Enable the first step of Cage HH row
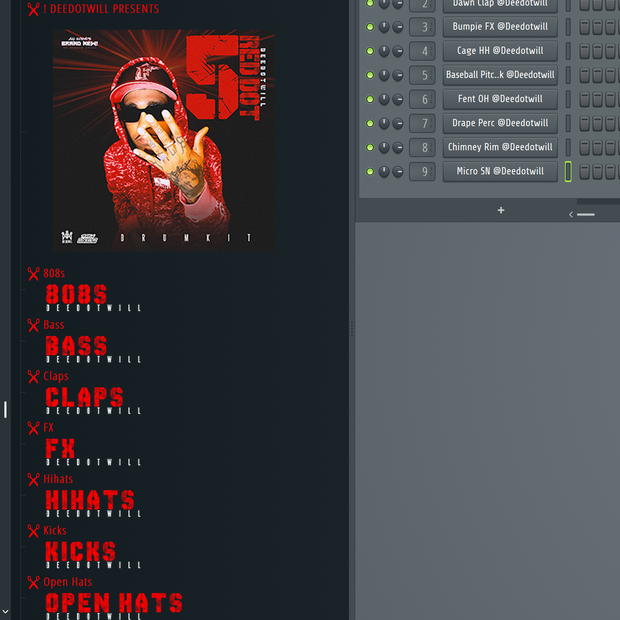 pos(584,51)
